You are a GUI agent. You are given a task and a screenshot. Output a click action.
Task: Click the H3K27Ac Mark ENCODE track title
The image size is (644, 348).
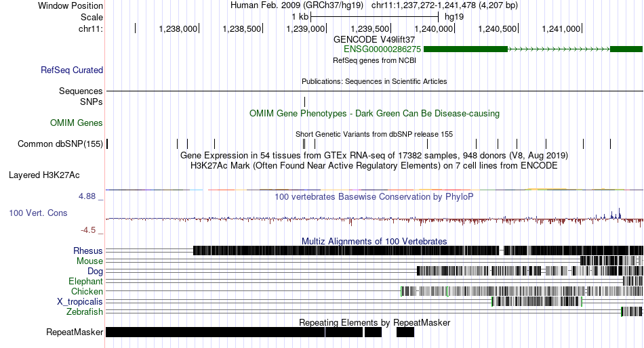point(374,166)
